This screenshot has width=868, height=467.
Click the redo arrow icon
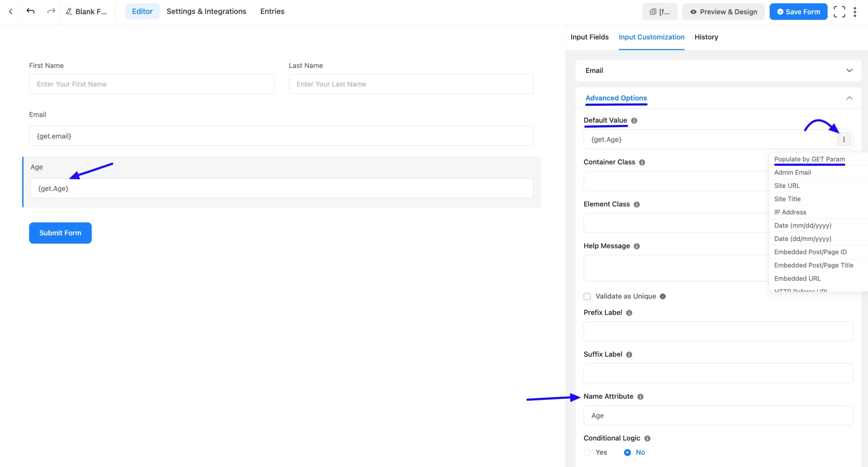coord(51,11)
